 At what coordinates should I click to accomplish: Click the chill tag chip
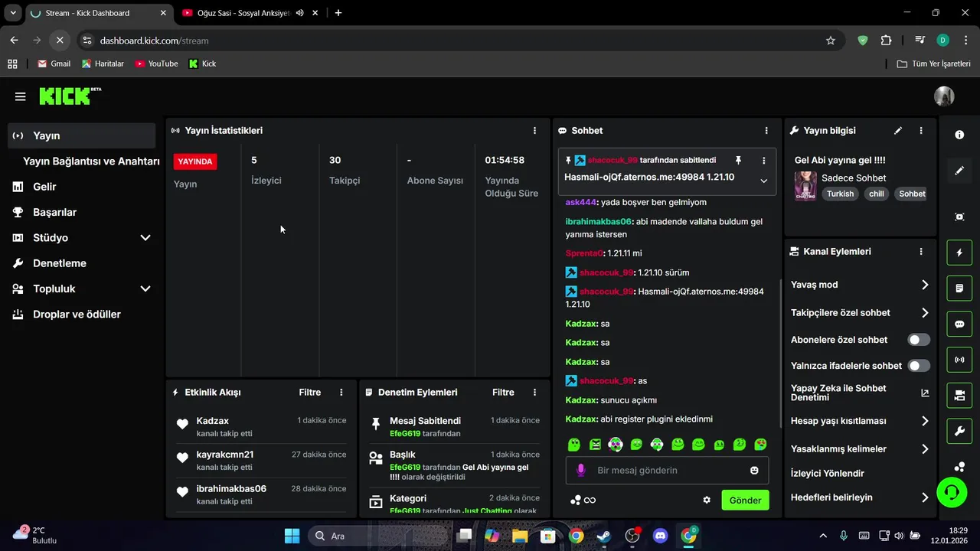877,194
